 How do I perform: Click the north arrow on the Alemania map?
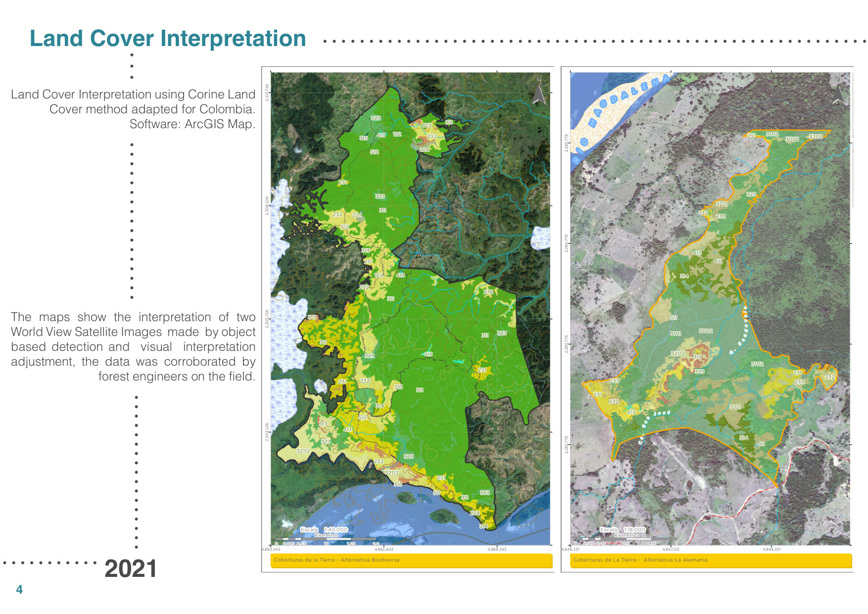click(x=838, y=92)
